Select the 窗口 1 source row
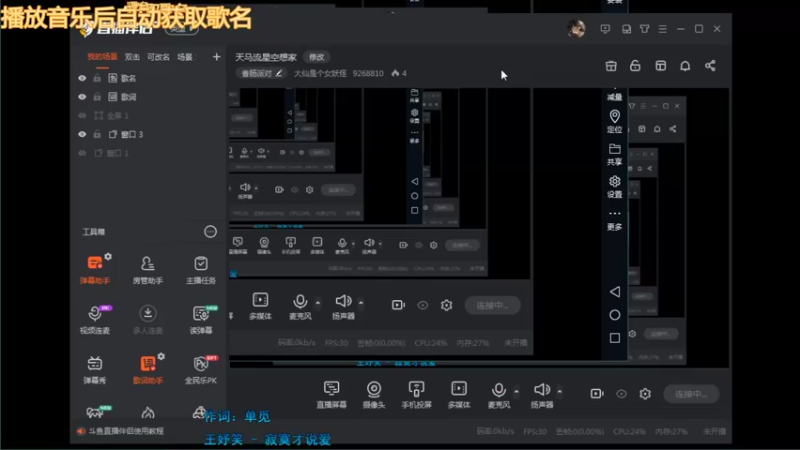 (x=148, y=153)
